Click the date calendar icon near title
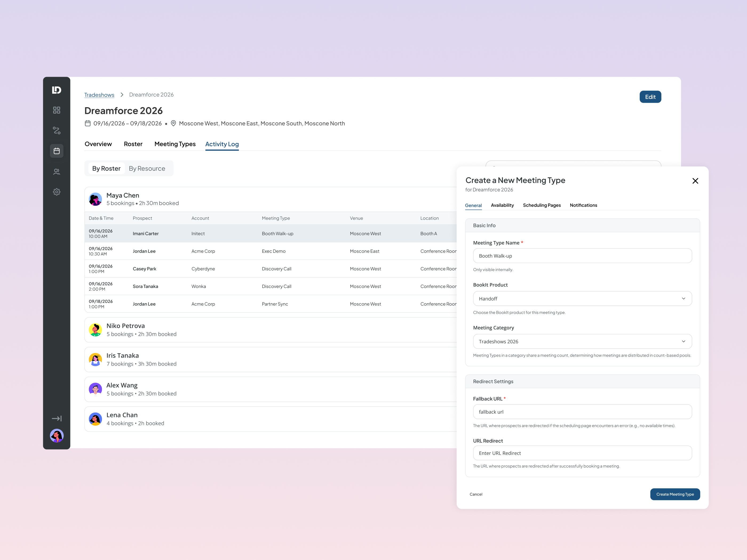 coord(88,123)
